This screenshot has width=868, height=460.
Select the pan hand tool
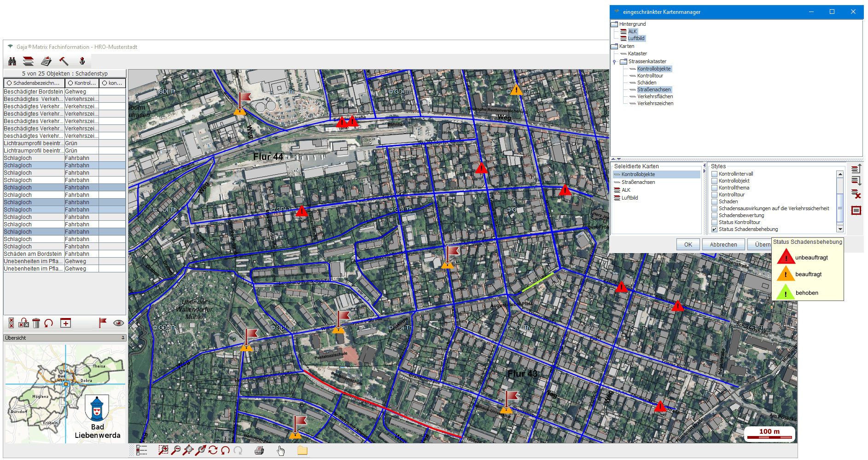click(281, 450)
